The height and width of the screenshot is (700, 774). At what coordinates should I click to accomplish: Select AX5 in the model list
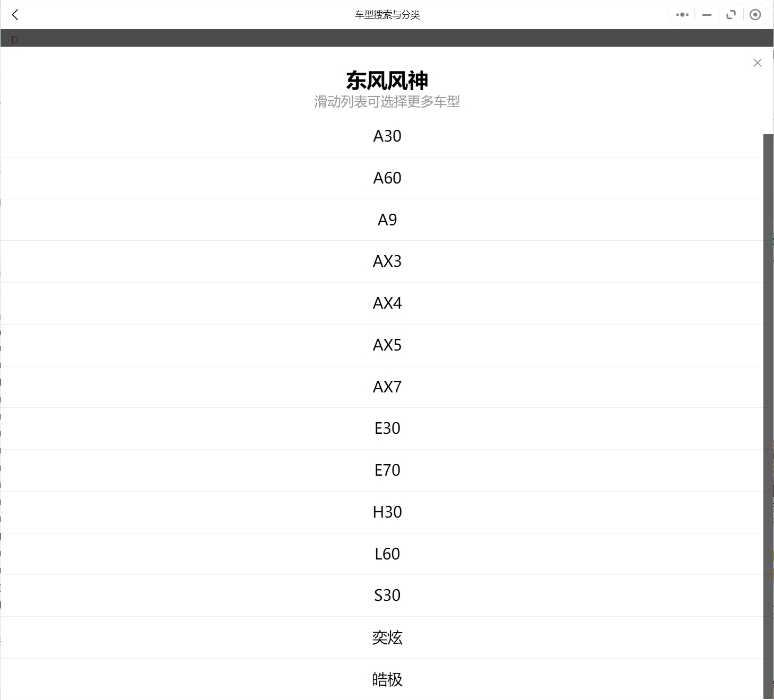pos(387,345)
